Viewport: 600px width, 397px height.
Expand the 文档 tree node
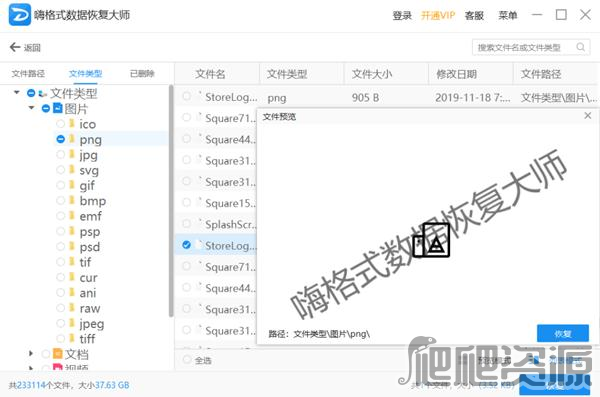[x=31, y=353]
